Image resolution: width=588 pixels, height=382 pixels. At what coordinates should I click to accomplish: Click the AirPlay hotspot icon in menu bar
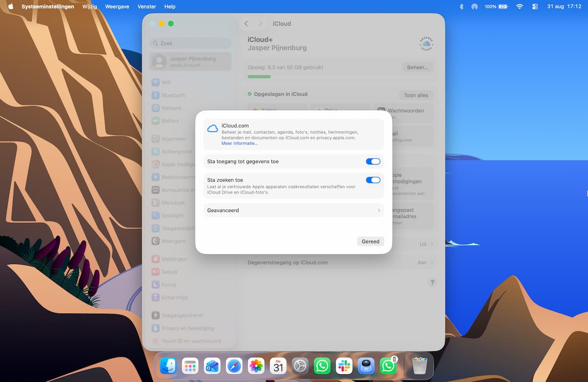(474, 7)
